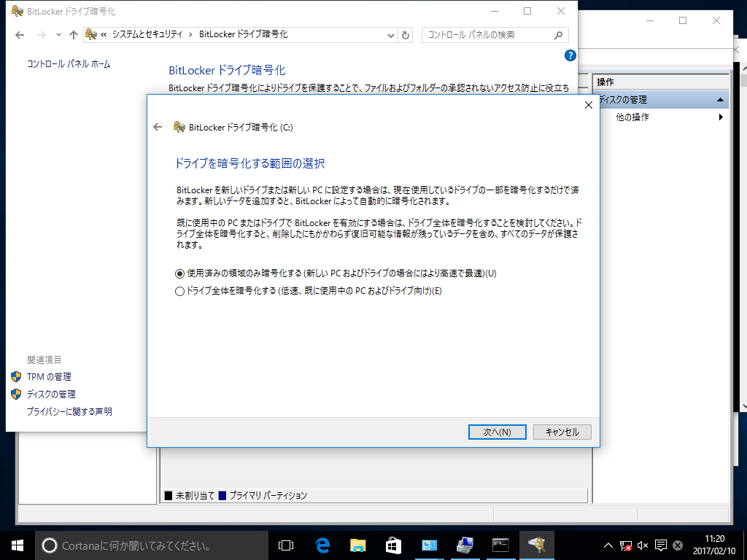Open File Explorer from taskbar

point(357,545)
